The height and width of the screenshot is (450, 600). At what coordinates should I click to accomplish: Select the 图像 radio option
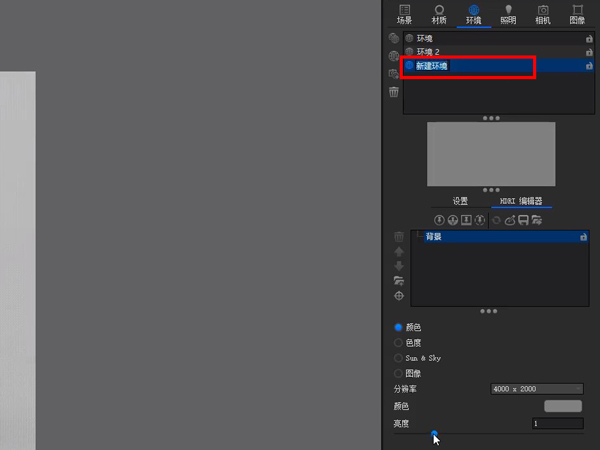click(x=399, y=373)
